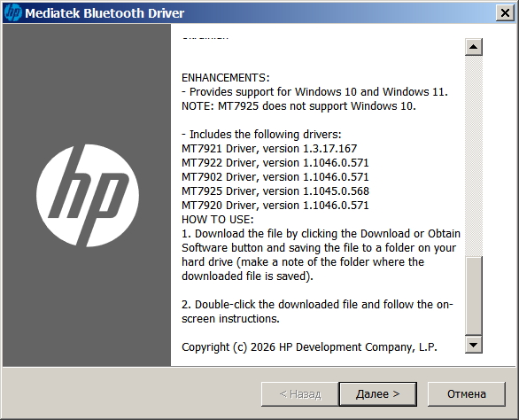This screenshot has height=420, width=519.
Task: Click the grayed-out < Назад button
Action: coord(300,393)
